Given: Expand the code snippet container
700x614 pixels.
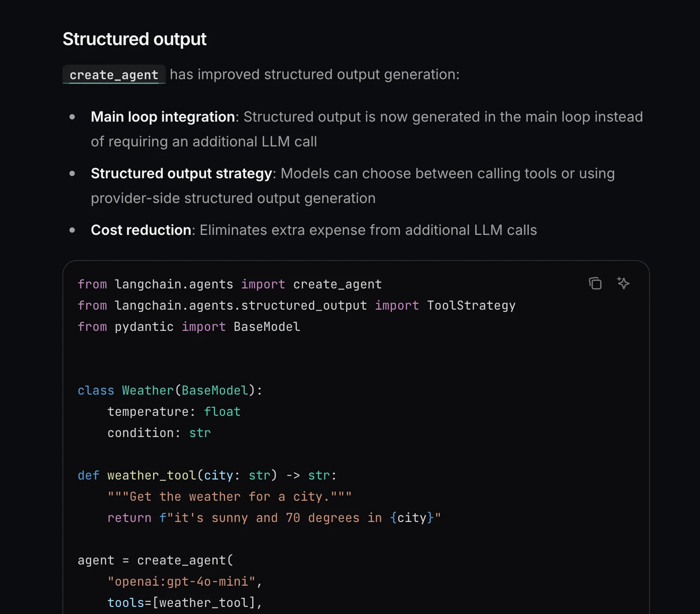Looking at the screenshot, I should pyautogui.click(x=357, y=438).
